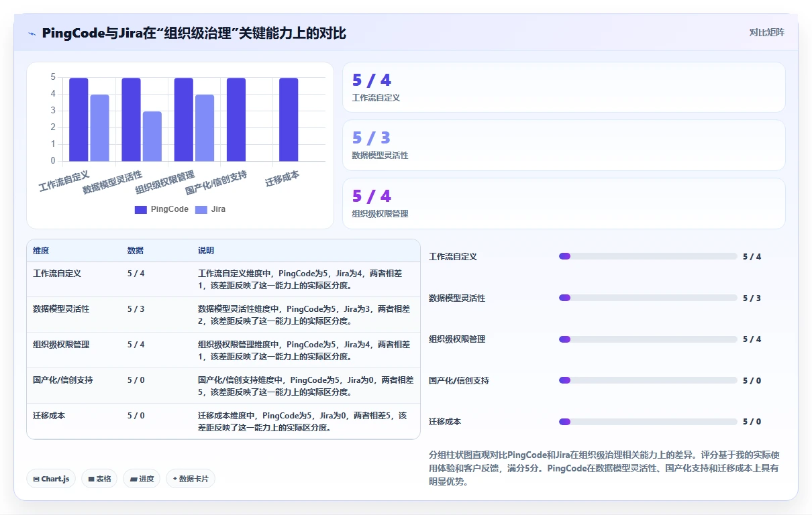Click the 工作流自定义 cell in the table
The width and height of the screenshot is (812, 515).
pyautogui.click(x=57, y=274)
